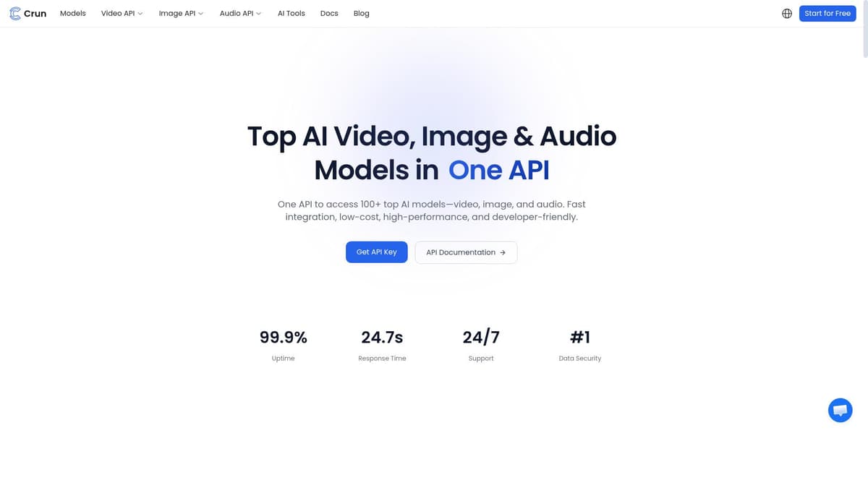Screen dimensions: 868x488
Task: Select Models in the navigation
Action: (x=72, y=13)
